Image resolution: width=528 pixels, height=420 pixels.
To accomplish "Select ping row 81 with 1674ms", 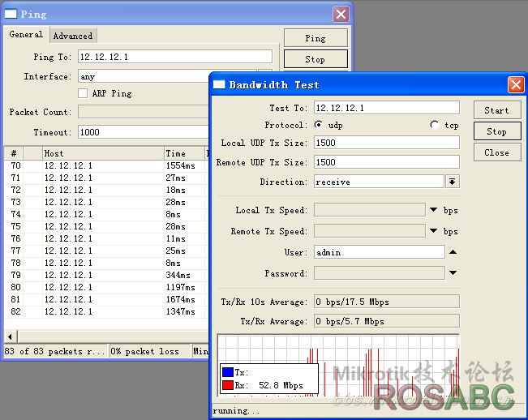I will pyautogui.click(x=106, y=299).
